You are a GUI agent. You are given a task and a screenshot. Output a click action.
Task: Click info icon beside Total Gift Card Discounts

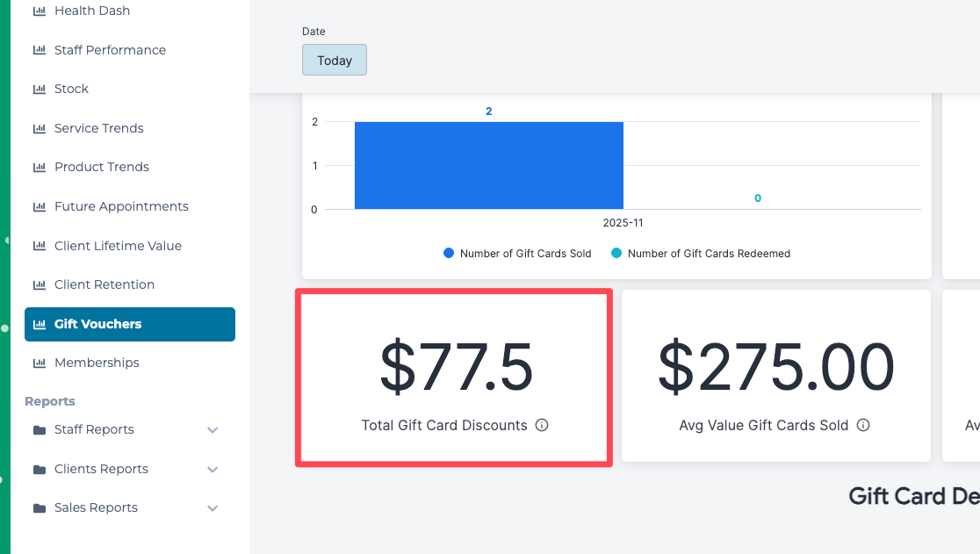point(542,426)
